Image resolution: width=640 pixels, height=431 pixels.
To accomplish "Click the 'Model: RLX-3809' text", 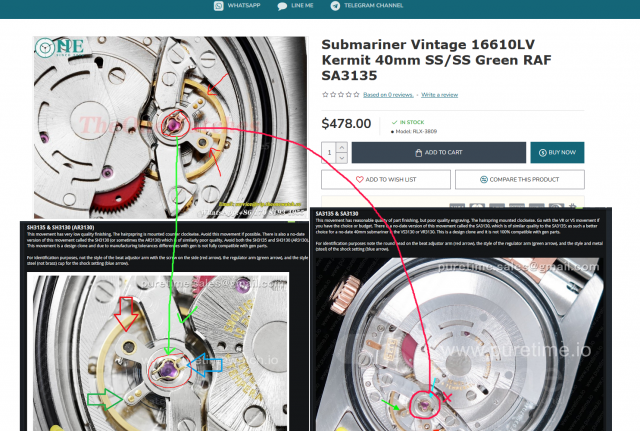I will 414,131.
